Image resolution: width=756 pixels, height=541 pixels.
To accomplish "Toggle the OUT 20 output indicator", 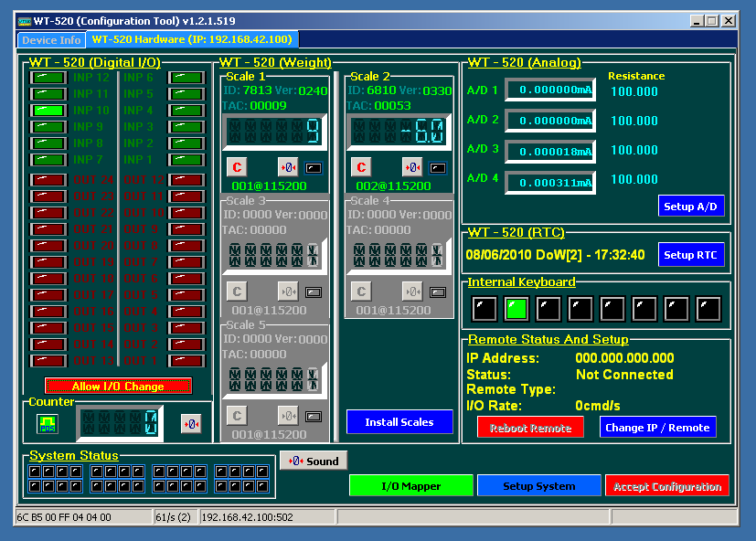I will [x=48, y=246].
